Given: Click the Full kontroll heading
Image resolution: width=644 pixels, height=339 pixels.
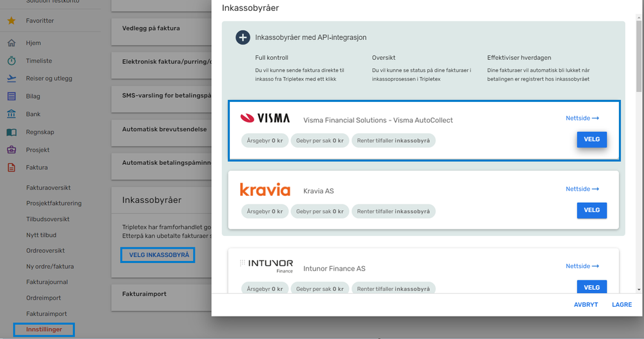Looking at the screenshot, I should [x=272, y=58].
